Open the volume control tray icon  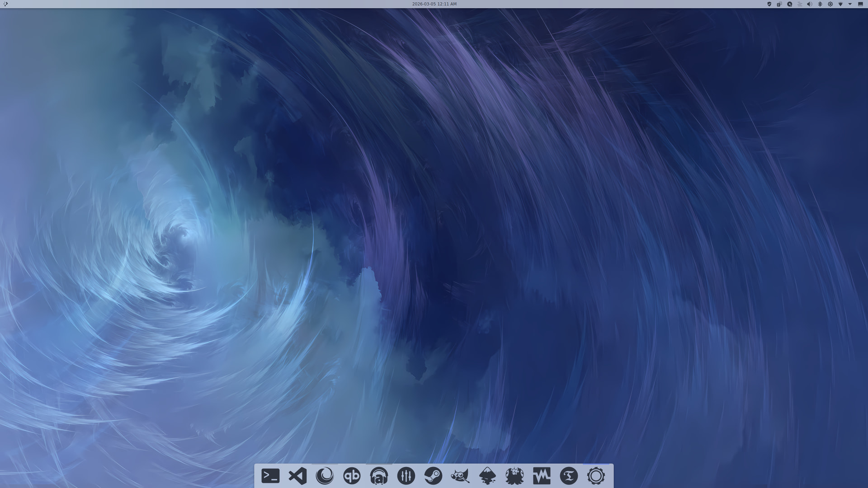point(810,4)
